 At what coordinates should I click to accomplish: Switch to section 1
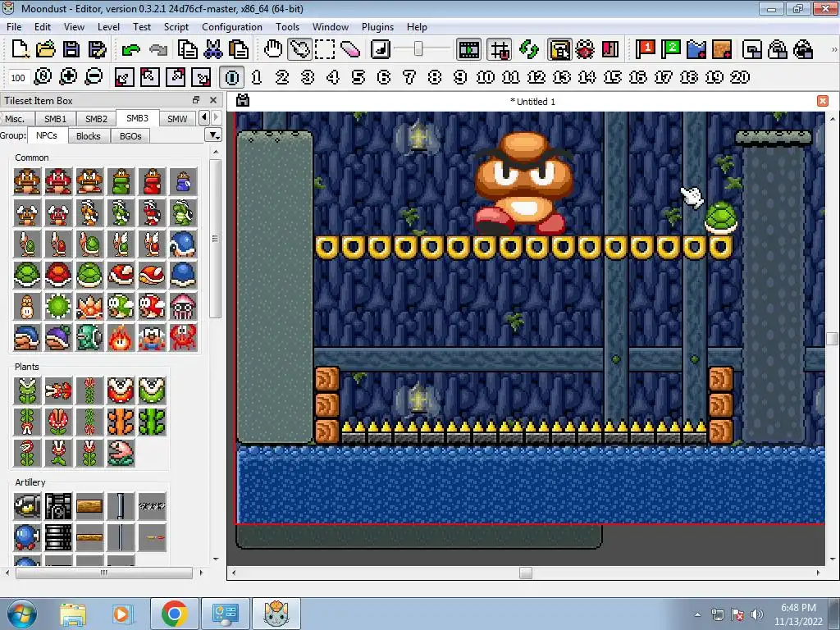coord(257,77)
